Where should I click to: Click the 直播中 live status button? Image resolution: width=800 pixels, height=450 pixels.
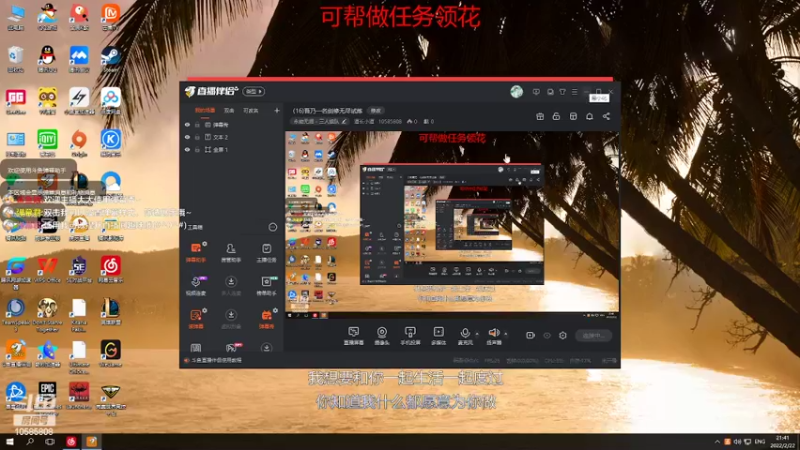(593, 335)
